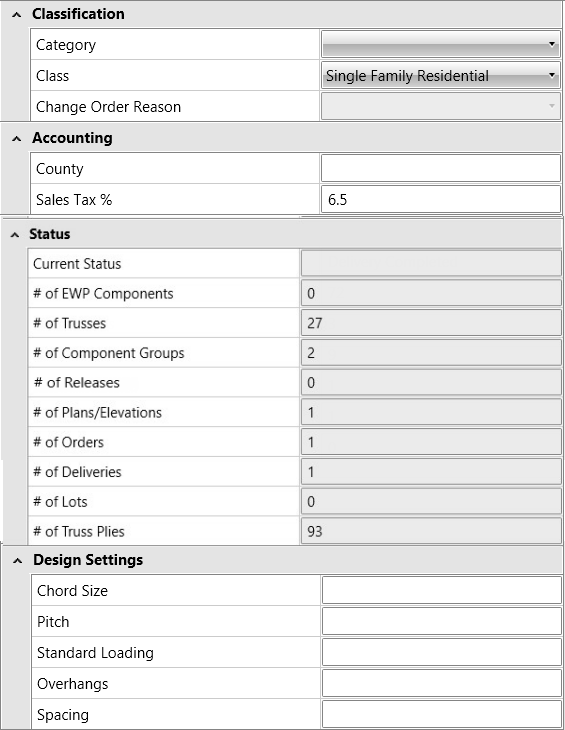Collapse the Classification section

17,15
